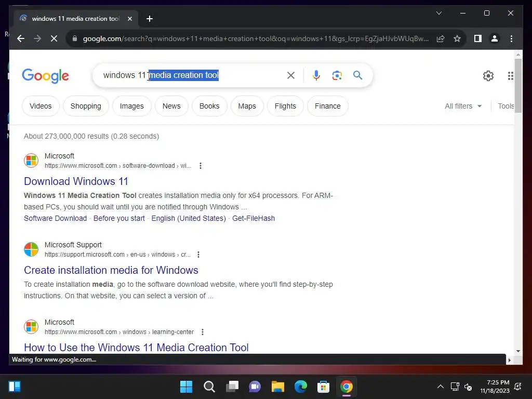Open the taskbar notification bell
Viewport: 532px width, 399px height.
[x=518, y=387]
